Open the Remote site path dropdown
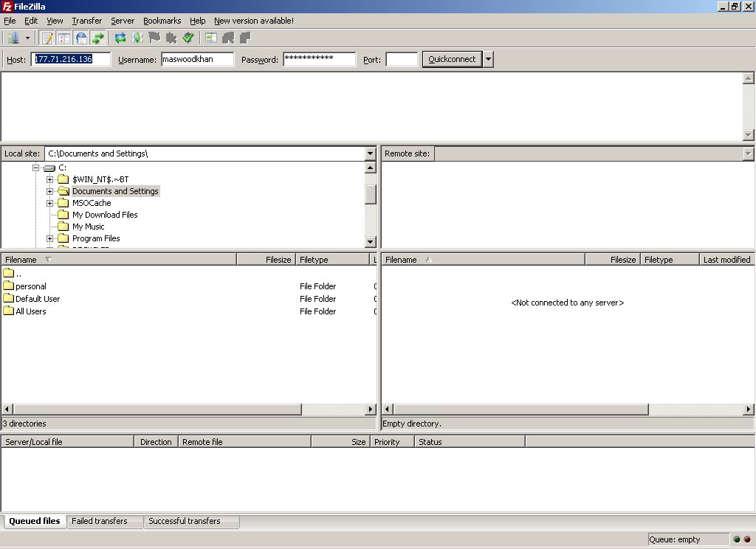This screenshot has height=549, width=756. point(748,153)
